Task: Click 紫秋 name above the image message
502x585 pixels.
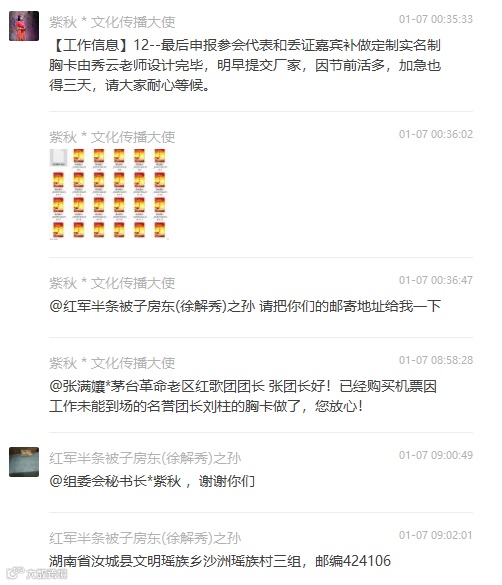Action: point(112,137)
